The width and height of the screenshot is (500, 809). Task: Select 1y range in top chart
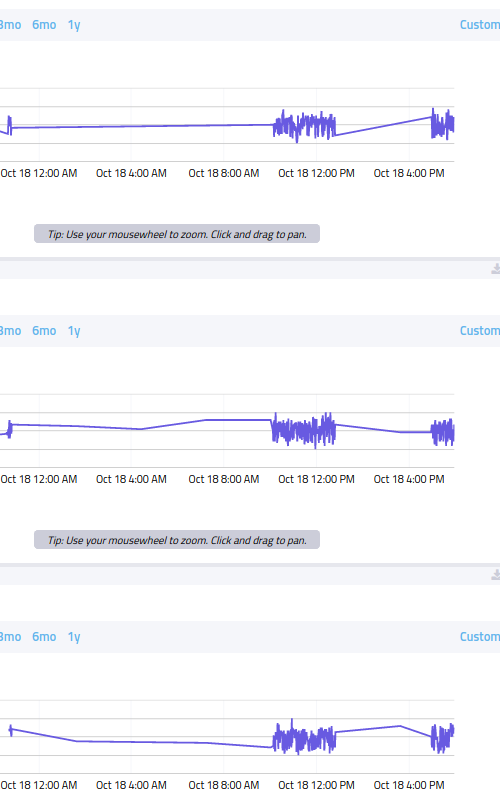[74, 25]
